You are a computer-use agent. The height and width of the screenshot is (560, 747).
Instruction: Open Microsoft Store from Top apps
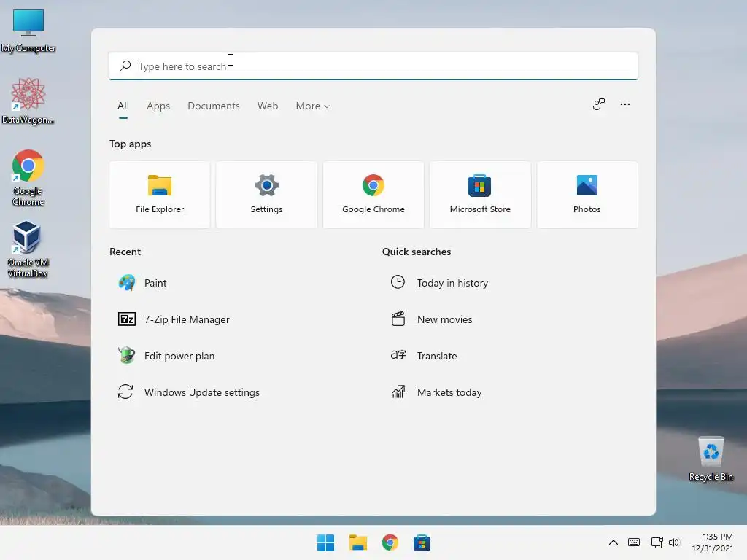[x=480, y=195]
